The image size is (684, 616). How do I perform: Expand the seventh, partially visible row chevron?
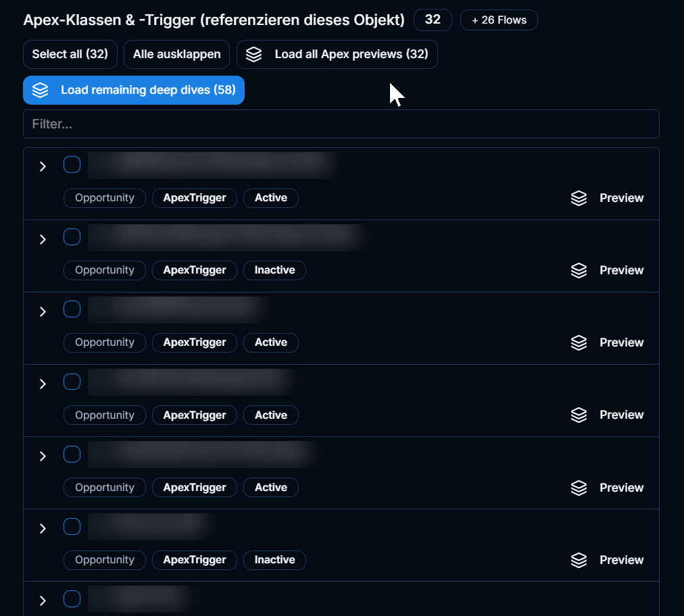tap(43, 600)
